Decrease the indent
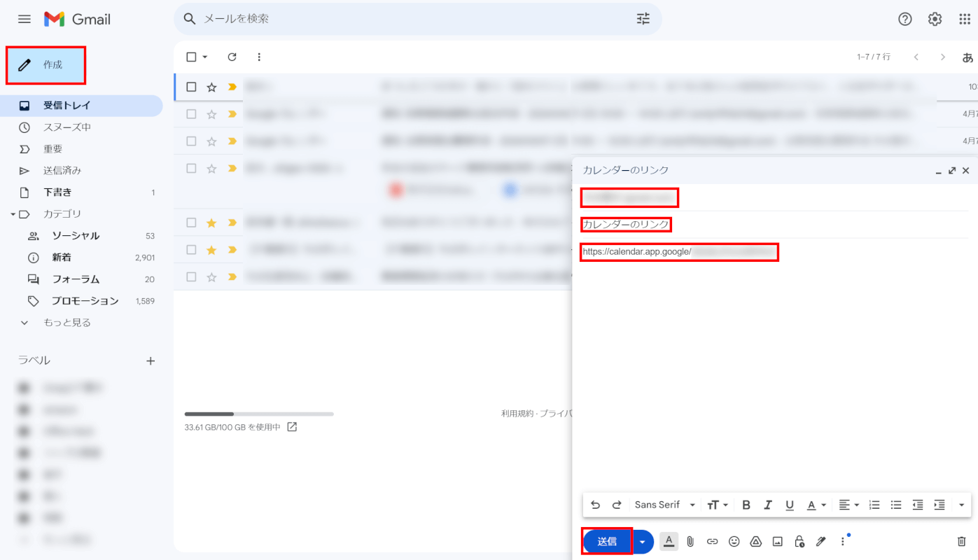This screenshot has width=978, height=560. pyautogui.click(x=918, y=505)
